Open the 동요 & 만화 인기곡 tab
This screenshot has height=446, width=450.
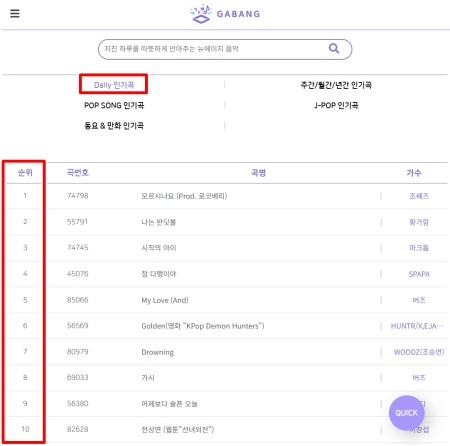click(114, 126)
